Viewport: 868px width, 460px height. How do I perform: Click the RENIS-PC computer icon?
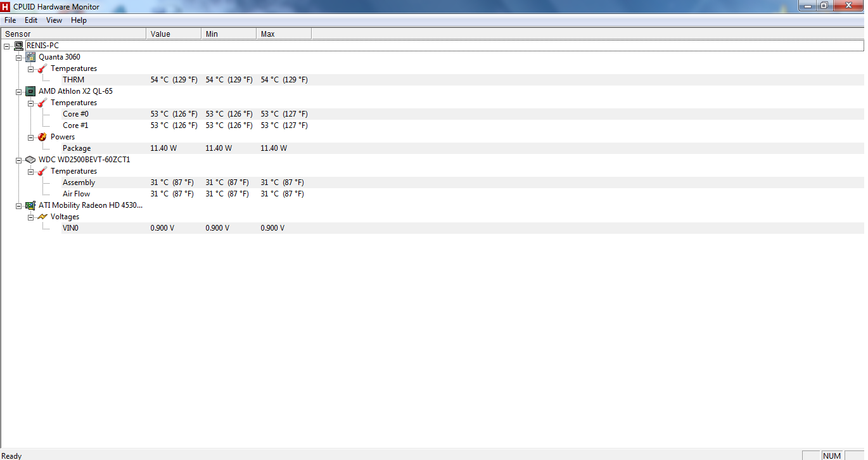[x=18, y=46]
